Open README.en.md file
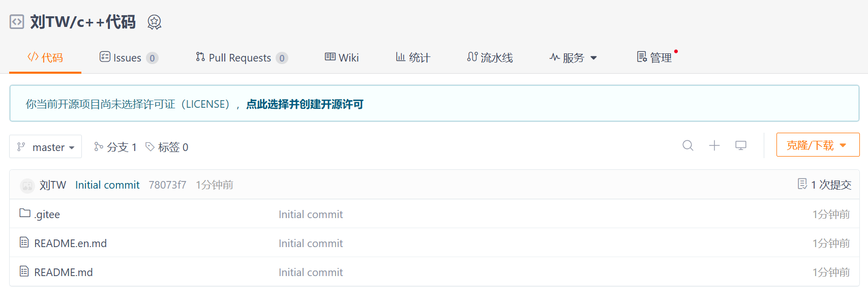Screen dimensions: 868x302 tap(70, 243)
